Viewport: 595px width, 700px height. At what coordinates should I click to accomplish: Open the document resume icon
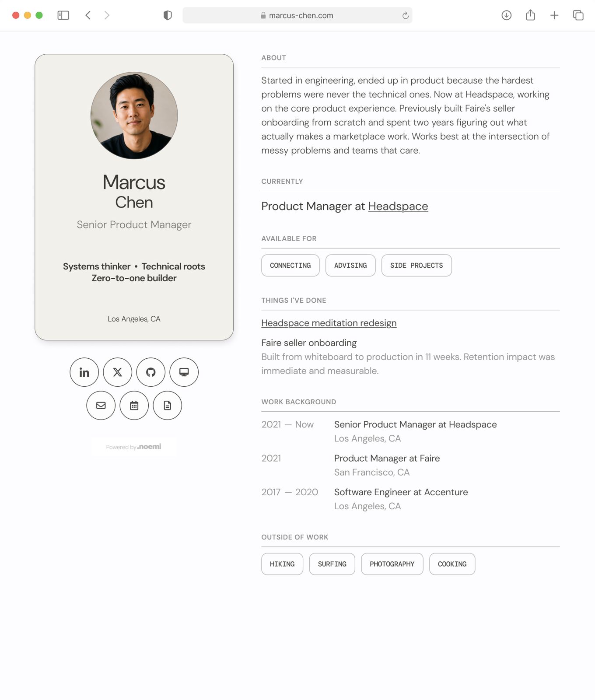(x=167, y=406)
